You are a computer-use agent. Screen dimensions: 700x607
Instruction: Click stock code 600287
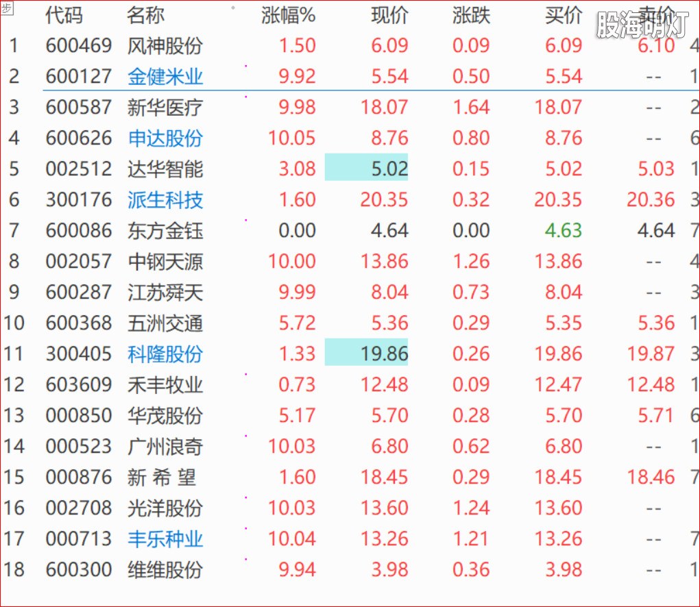(x=79, y=292)
